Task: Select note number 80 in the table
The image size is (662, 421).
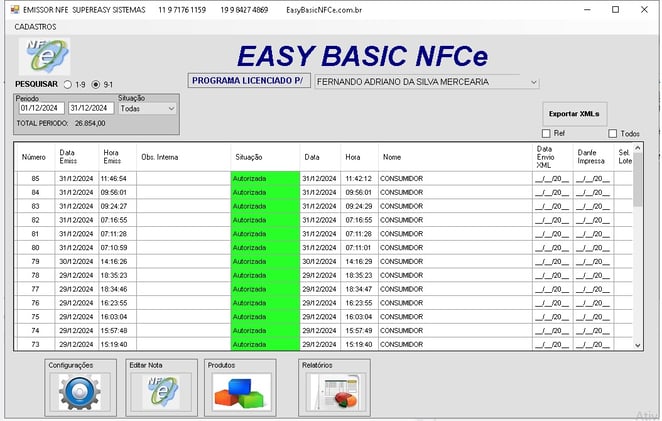Action: tap(35, 248)
